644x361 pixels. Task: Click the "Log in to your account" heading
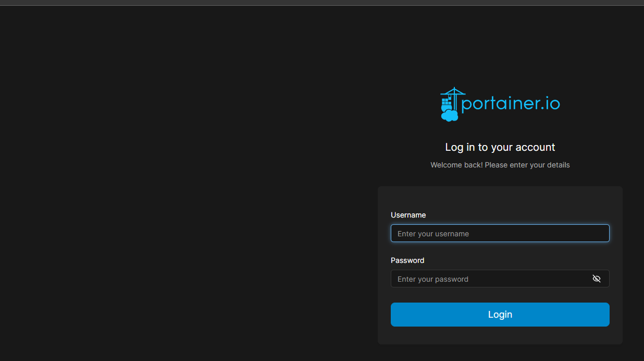coord(500,147)
